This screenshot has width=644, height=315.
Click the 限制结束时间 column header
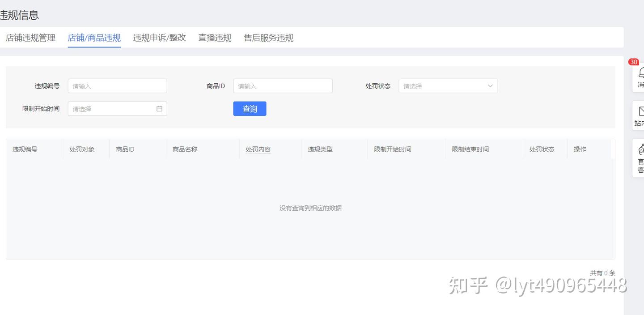(470, 149)
